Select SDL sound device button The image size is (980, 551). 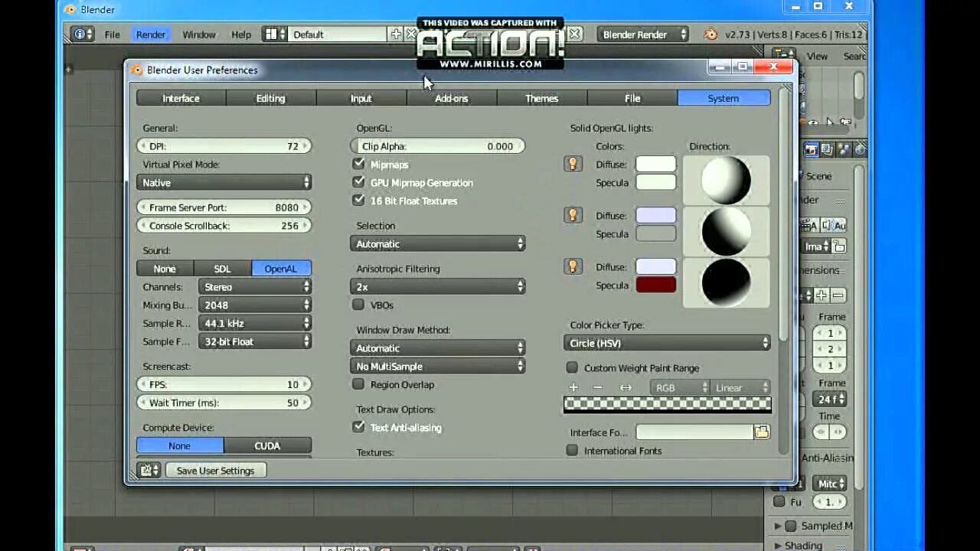pos(223,268)
